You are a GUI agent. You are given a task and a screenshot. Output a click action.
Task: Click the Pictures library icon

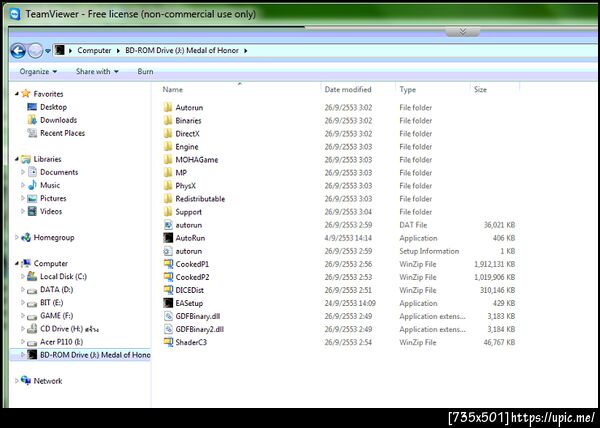click(33, 198)
